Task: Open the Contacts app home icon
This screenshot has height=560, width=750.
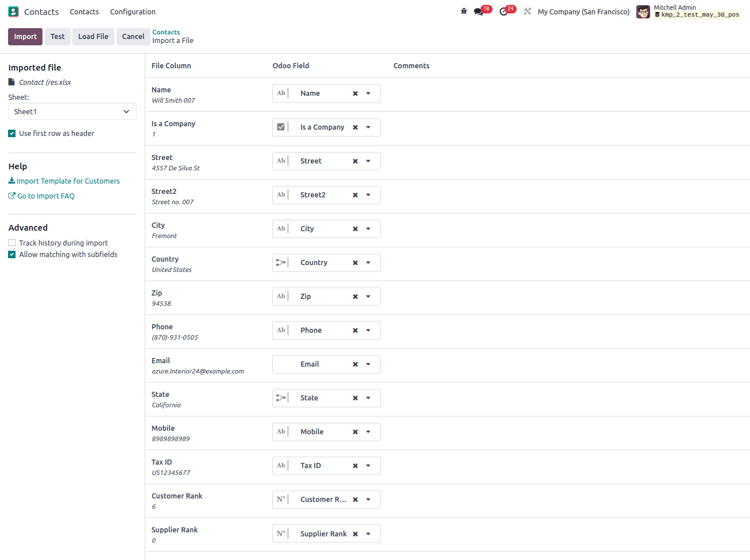Action: [13, 11]
